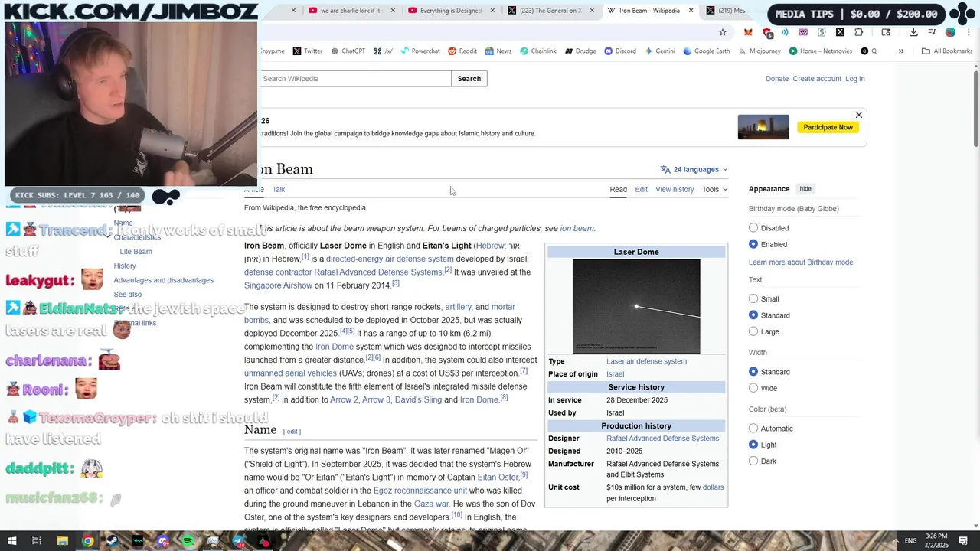Open the Home – Netmovies bookmark
The image size is (980, 551).
(821, 51)
